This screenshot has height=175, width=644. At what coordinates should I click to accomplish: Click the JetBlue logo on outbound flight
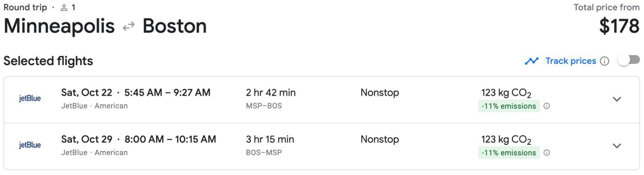[x=30, y=99]
